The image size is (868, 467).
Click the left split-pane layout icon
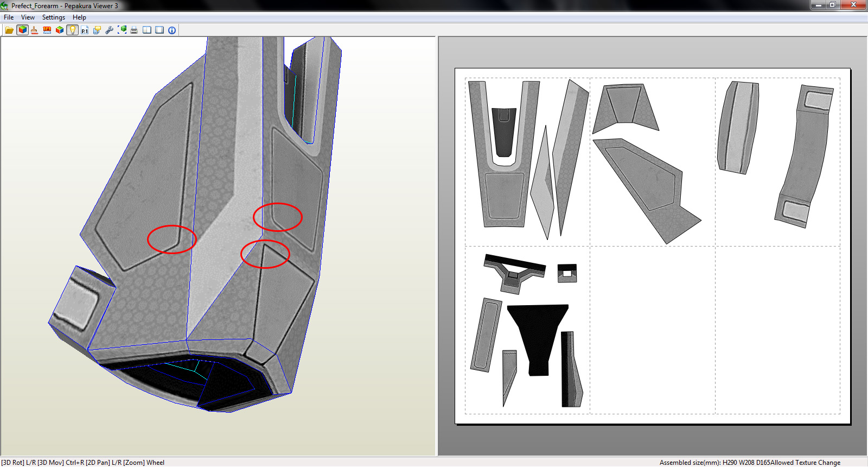tap(147, 30)
